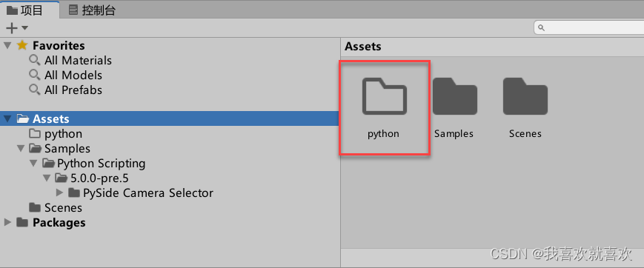The width and height of the screenshot is (644, 268).
Task: Collapse the Samples folder arrow in tree
Action: (21, 149)
